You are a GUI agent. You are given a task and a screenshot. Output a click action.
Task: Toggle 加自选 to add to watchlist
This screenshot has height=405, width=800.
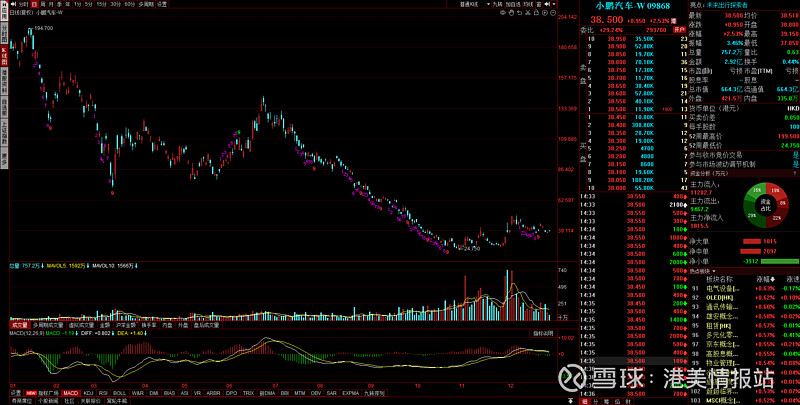coord(513,4)
